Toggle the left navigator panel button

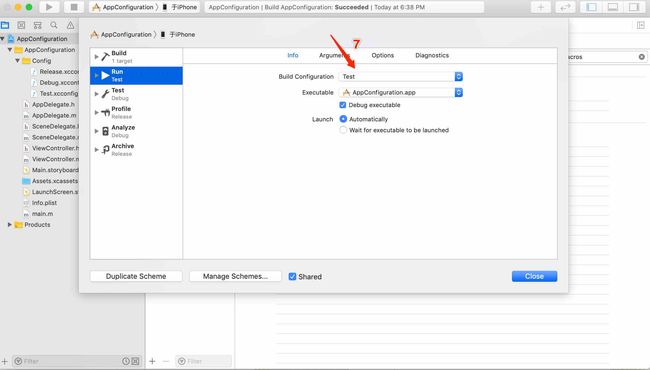(x=591, y=7)
